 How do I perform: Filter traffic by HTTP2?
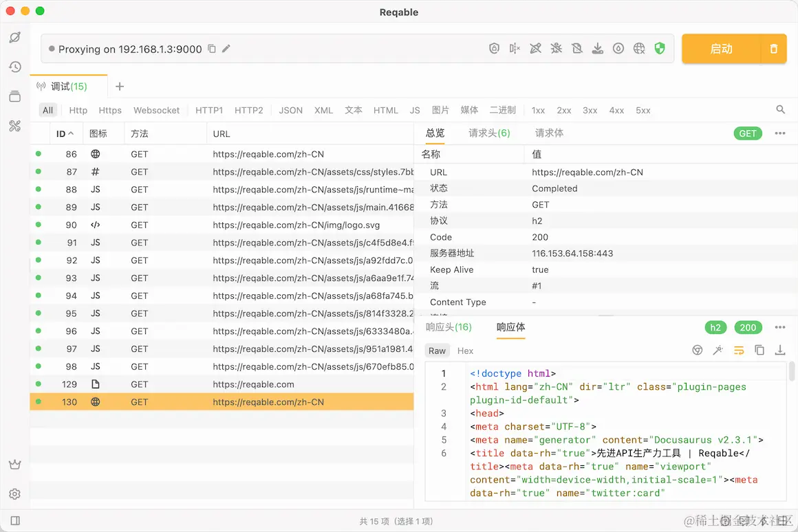(249, 111)
